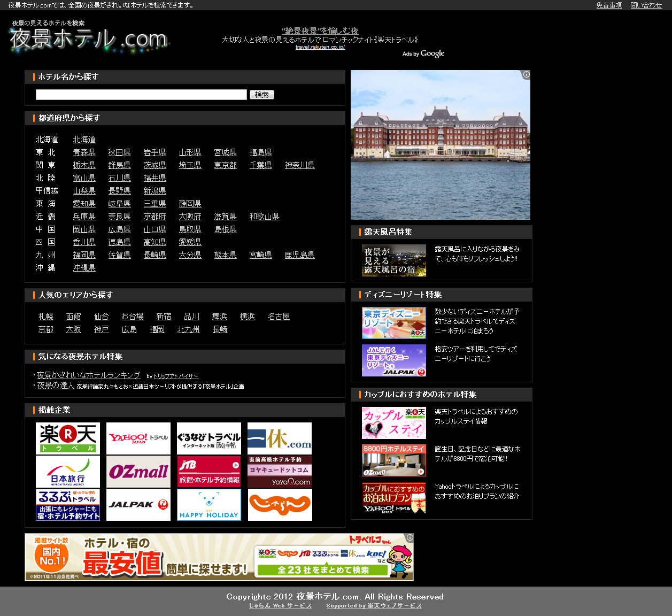Click 露天風呂に入りながら夜景をみて description text
This screenshot has height=616, width=672.
coord(477,254)
